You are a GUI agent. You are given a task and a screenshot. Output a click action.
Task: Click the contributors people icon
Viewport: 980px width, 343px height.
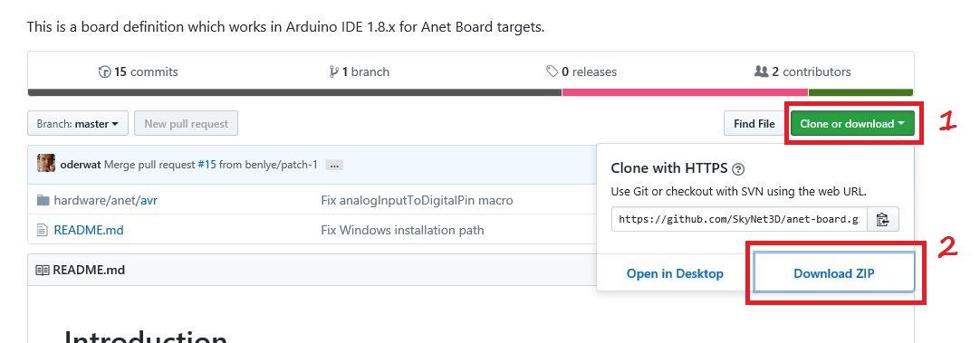761,71
